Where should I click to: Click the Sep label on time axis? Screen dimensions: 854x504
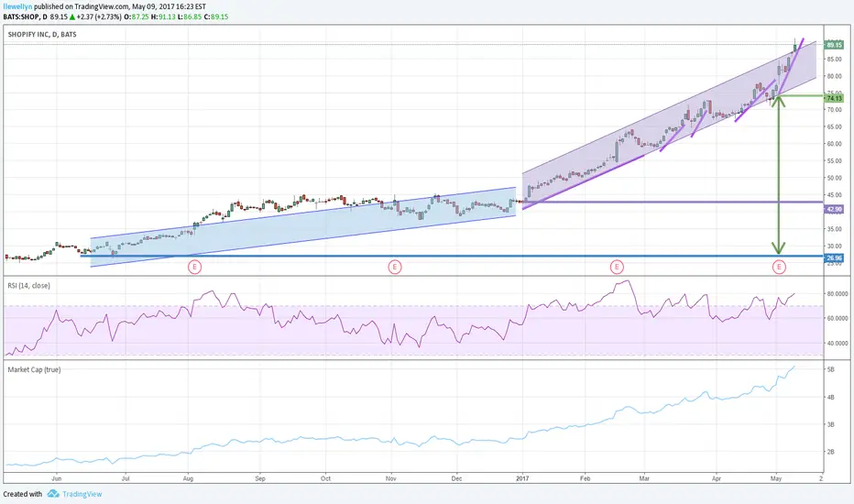pos(260,478)
